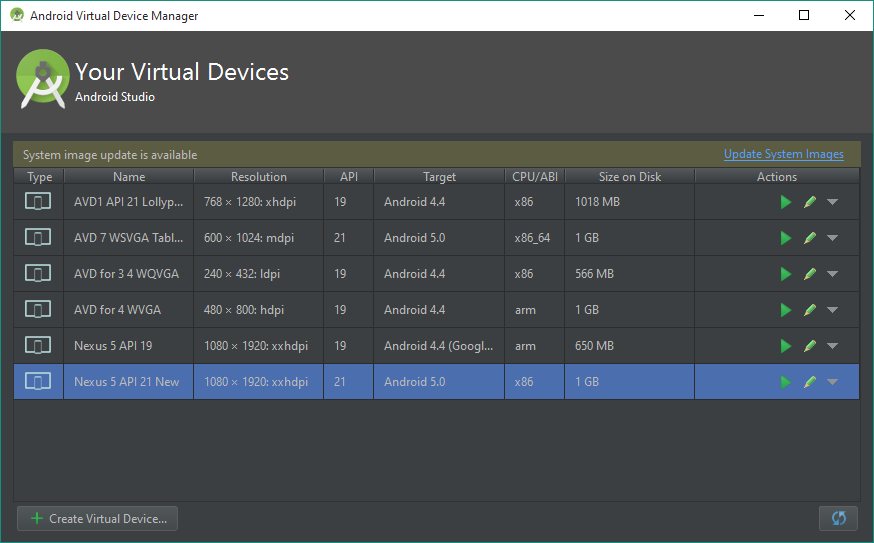
Task: Open more actions for AVD1 API 21 Lollyp...
Action: (x=832, y=202)
